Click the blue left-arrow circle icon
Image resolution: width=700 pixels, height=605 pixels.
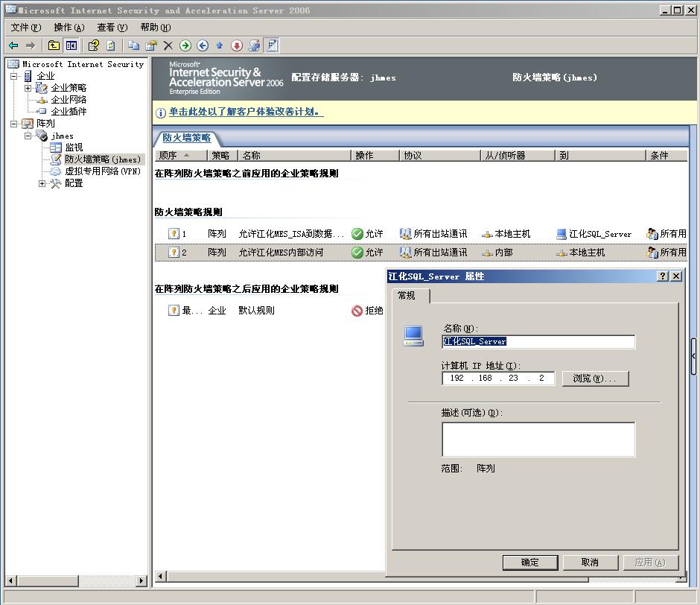203,45
